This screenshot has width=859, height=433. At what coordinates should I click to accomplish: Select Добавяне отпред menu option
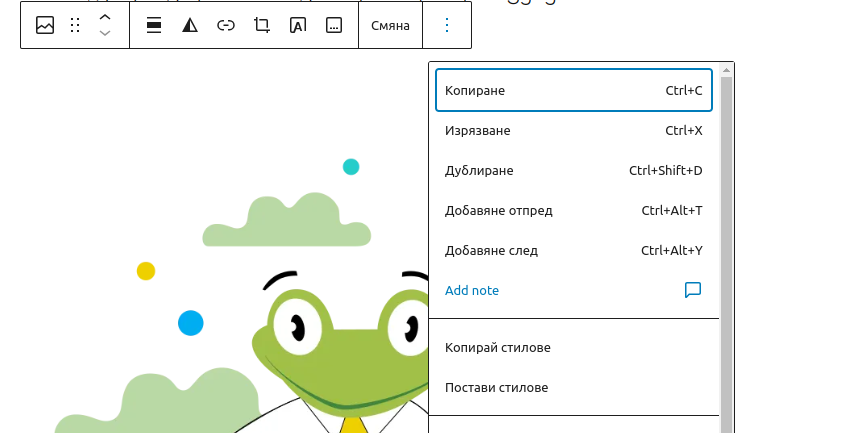(x=573, y=211)
